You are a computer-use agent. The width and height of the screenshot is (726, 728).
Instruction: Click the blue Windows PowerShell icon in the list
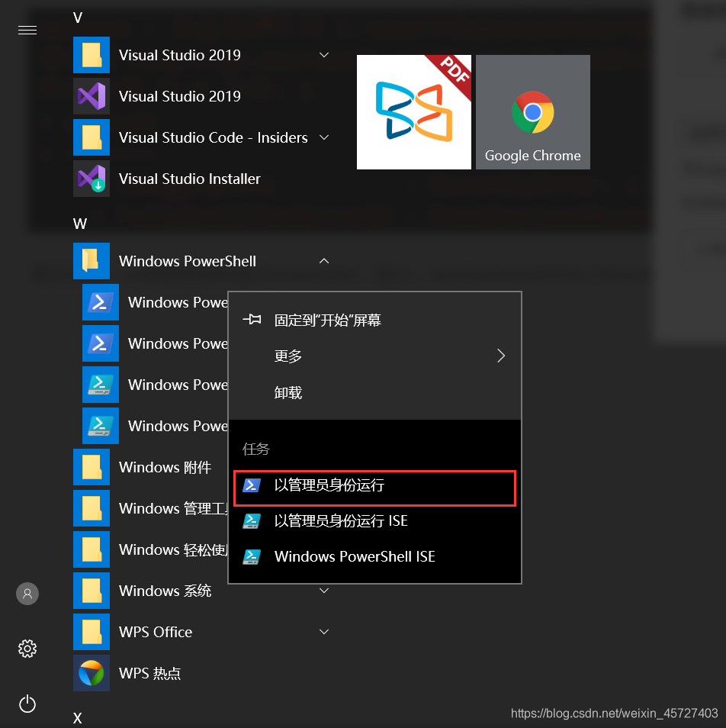[x=100, y=302]
